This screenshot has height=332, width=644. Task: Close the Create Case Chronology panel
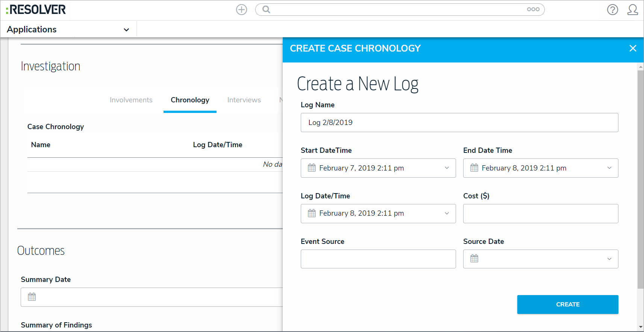pyautogui.click(x=633, y=48)
